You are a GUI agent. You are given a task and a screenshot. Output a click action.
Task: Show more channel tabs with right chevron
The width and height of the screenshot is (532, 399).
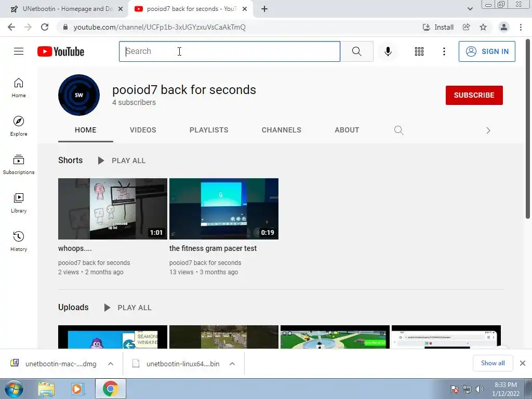point(488,130)
